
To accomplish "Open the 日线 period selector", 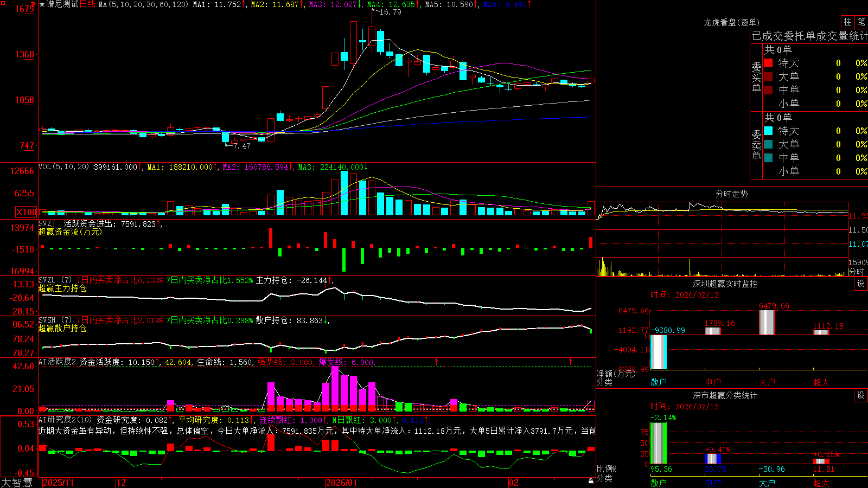I will pyautogui.click(x=87, y=4).
